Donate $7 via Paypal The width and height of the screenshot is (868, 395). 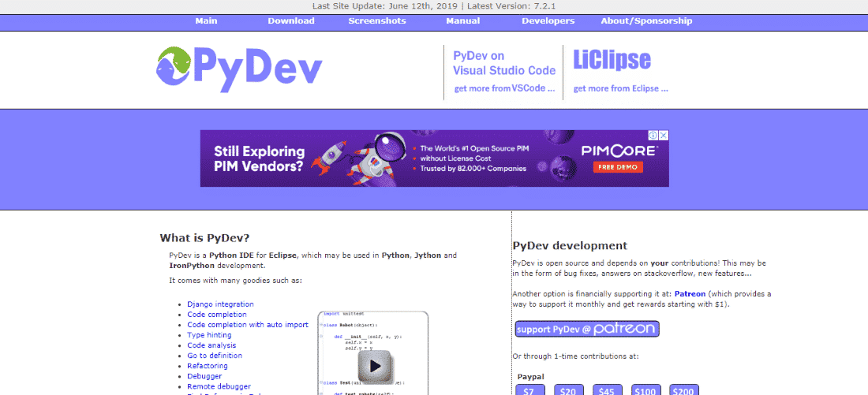[x=530, y=390]
